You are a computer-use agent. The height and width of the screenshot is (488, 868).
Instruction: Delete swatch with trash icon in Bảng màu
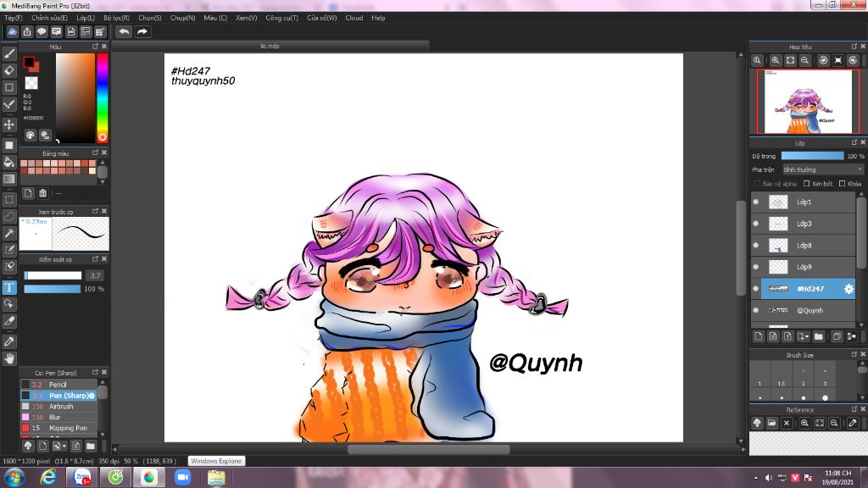(42, 193)
